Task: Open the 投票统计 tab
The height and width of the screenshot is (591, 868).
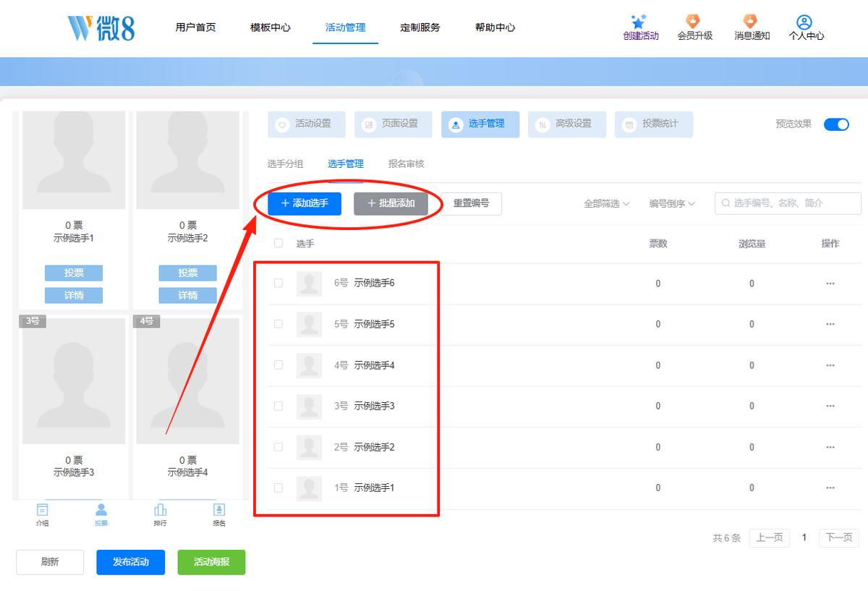Action: tap(654, 124)
